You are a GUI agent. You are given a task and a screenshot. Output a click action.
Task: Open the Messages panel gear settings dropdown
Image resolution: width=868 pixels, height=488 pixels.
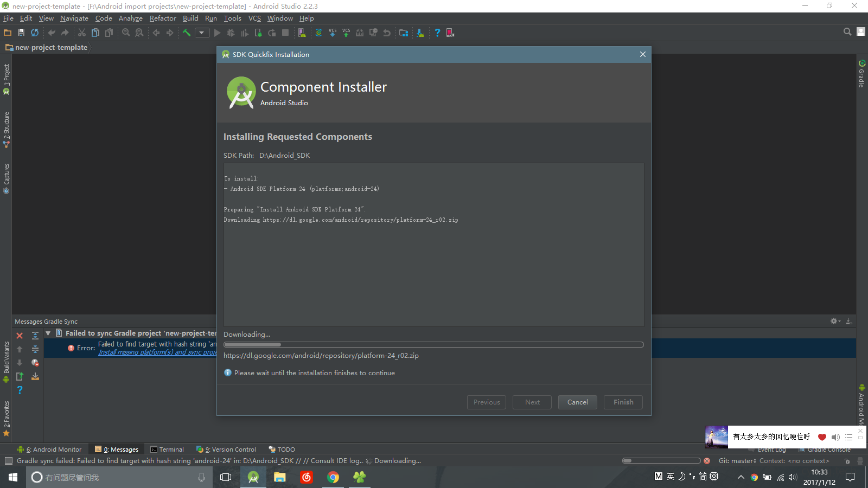[835, 322]
